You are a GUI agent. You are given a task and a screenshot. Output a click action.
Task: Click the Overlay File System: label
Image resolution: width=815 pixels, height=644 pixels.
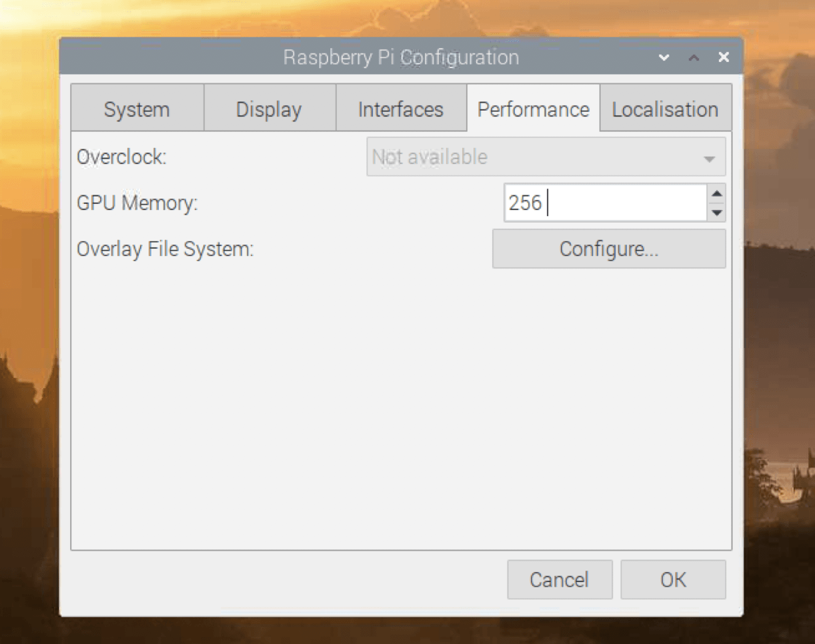165,249
